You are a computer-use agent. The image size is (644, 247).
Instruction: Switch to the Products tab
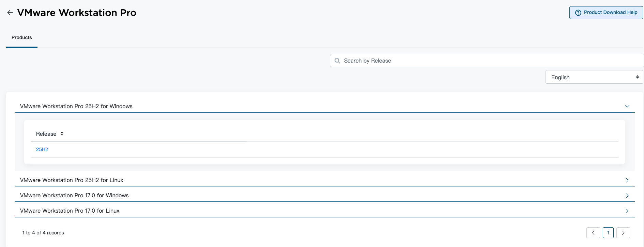22,37
